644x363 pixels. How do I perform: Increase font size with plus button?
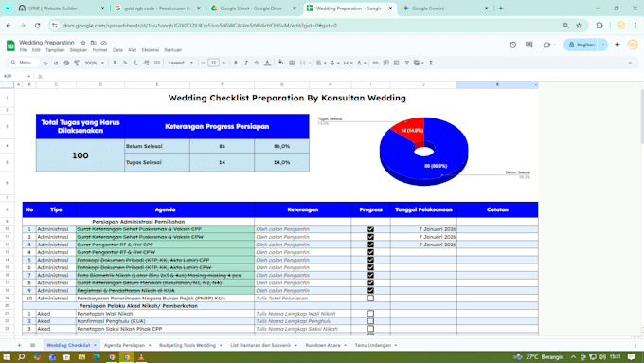[224, 63]
